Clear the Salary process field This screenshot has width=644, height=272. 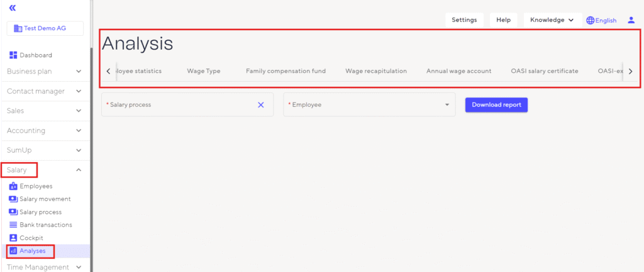(x=261, y=105)
